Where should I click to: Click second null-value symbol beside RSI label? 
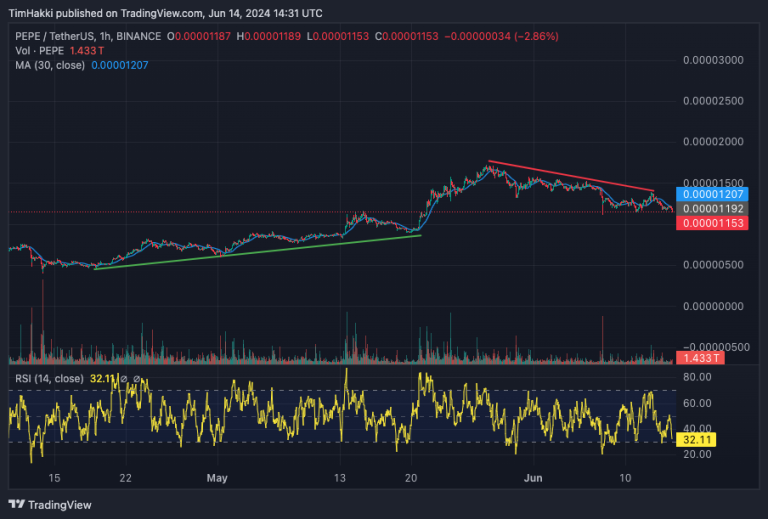(x=137, y=378)
